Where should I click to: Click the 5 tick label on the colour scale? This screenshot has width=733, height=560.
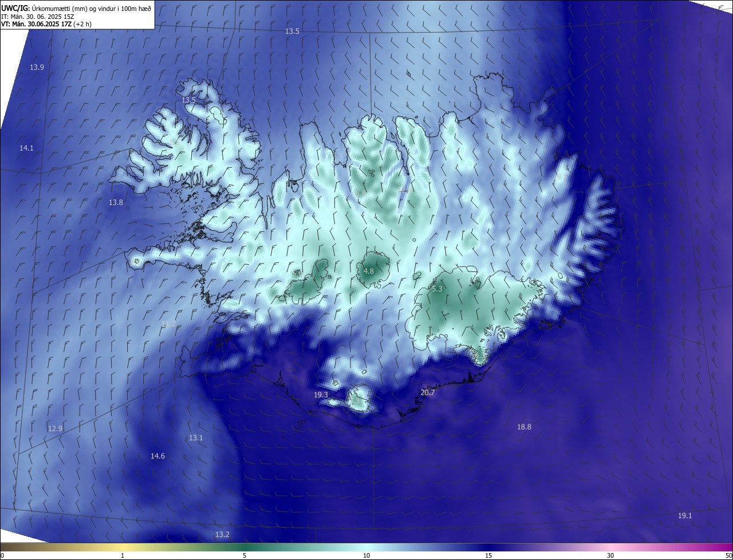245,555
